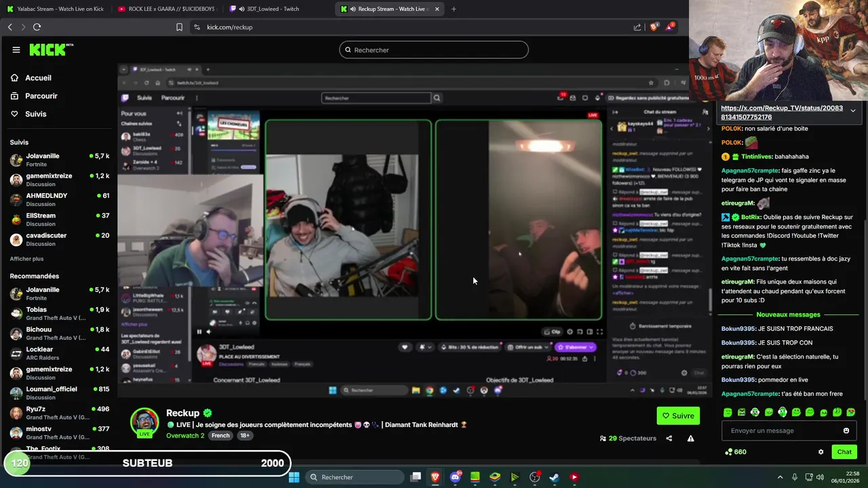The height and width of the screenshot is (488, 868).
Task: Click the 660 channel points icon
Action: tap(728, 452)
